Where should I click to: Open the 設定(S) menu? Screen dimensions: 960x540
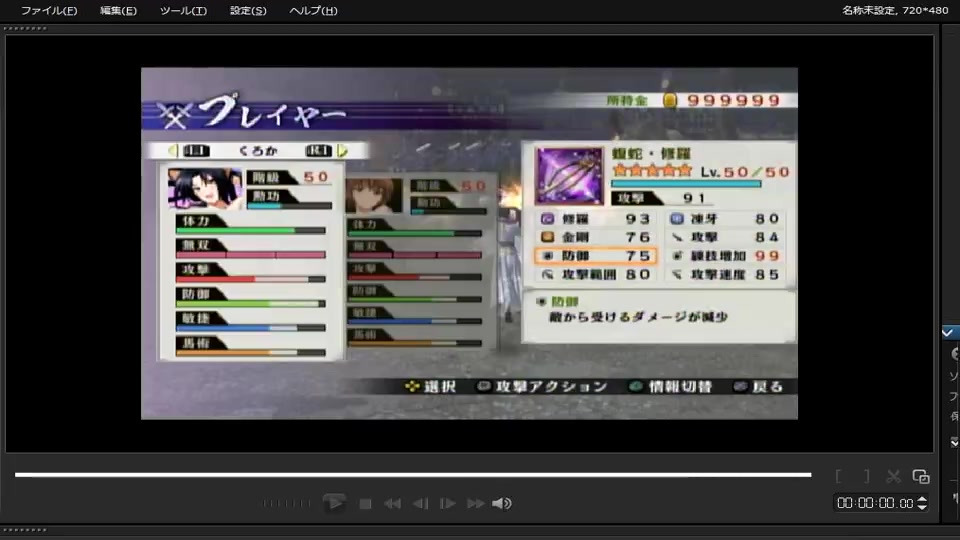point(248,10)
